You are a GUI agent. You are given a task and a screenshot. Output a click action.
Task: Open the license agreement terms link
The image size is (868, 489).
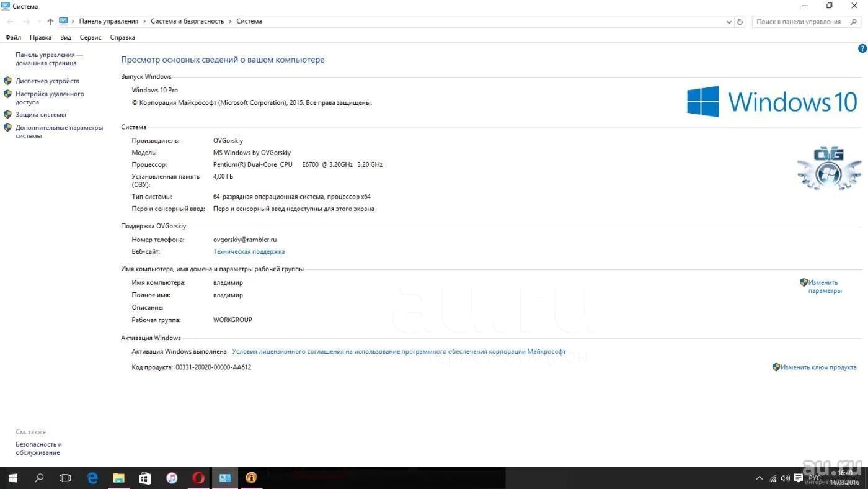[x=399, y=351]
